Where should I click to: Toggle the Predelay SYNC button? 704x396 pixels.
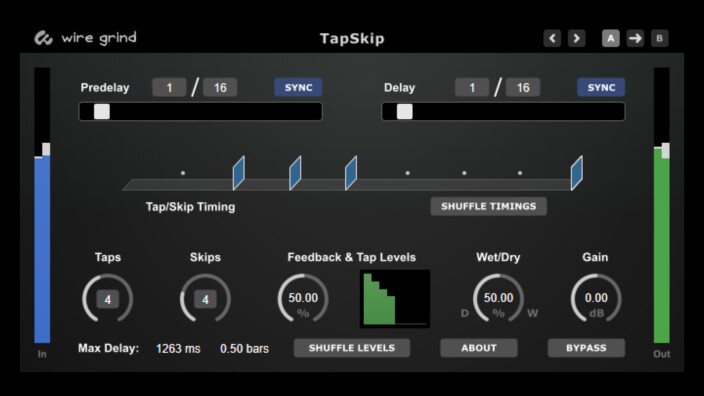point(298,88)
